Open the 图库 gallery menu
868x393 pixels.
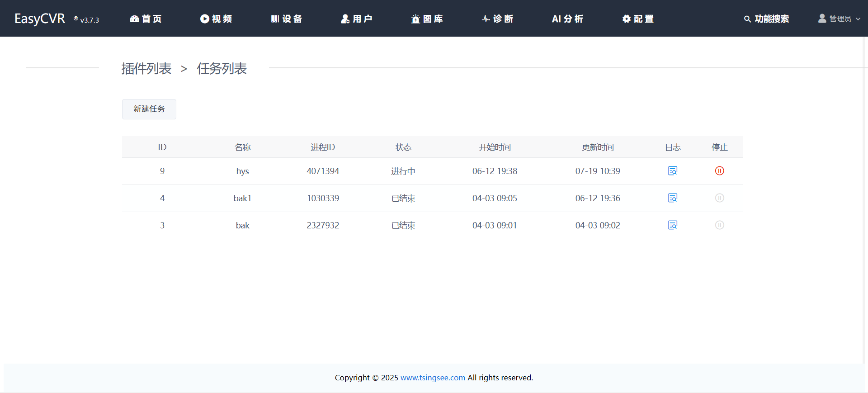pos(427,19)
